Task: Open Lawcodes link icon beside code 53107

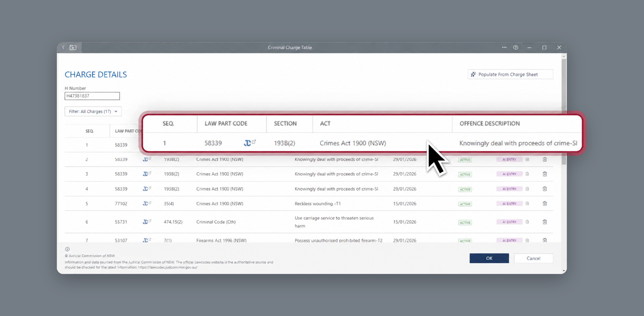Action: pos(147,240)
